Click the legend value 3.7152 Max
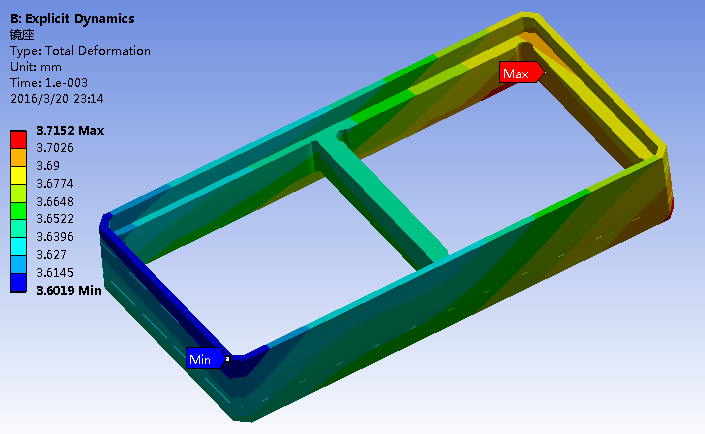 point(70,131)
